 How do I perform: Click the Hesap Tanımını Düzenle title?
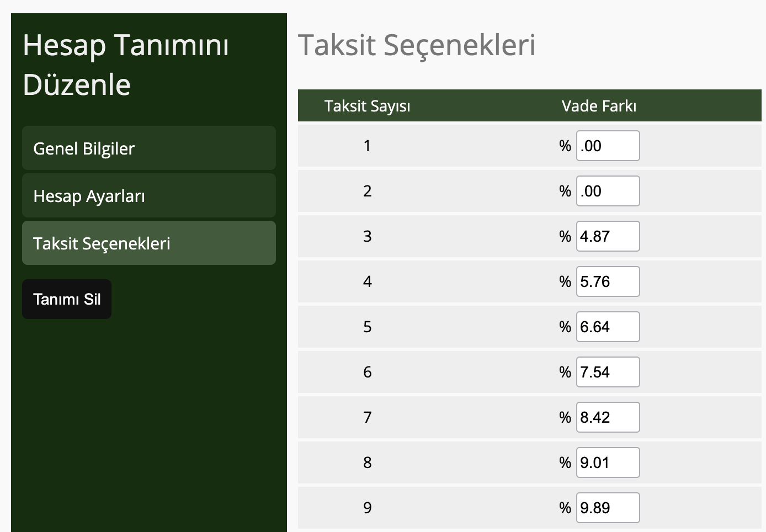pos(126,65)
